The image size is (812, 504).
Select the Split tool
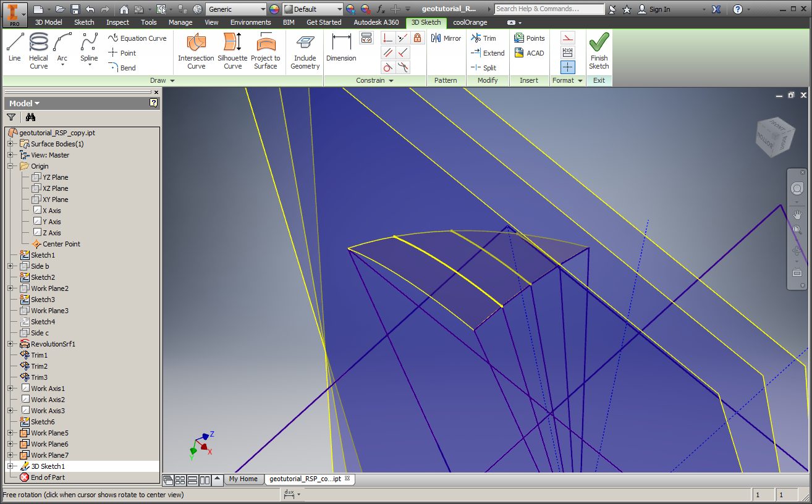pos(483,68)
